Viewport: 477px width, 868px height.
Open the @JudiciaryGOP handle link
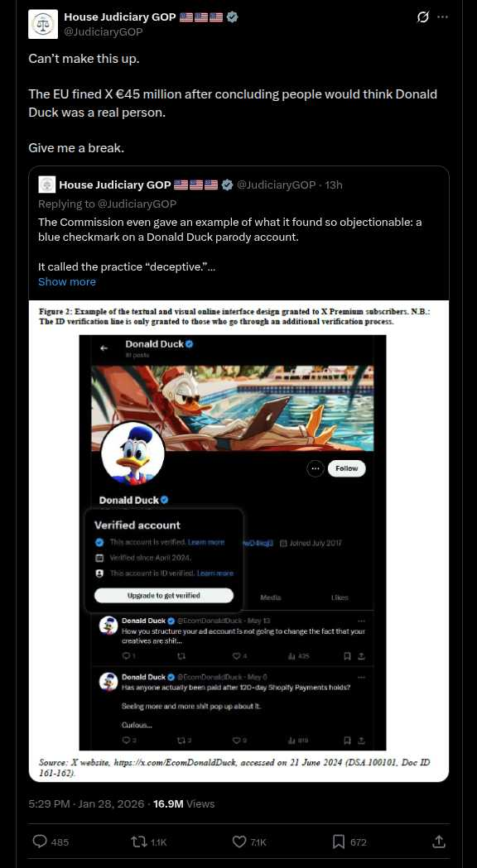[103, 32]
